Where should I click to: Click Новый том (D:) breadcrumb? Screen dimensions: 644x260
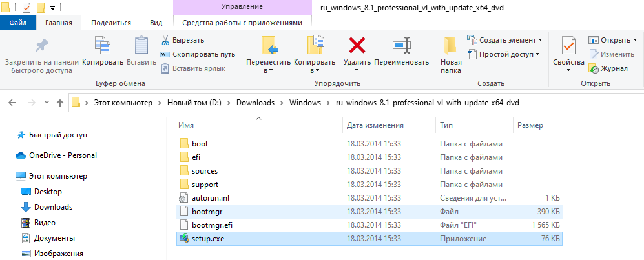tap(194, 103)
